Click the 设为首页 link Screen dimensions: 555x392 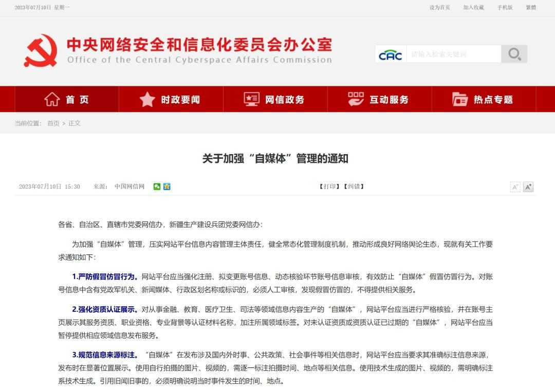439,8
